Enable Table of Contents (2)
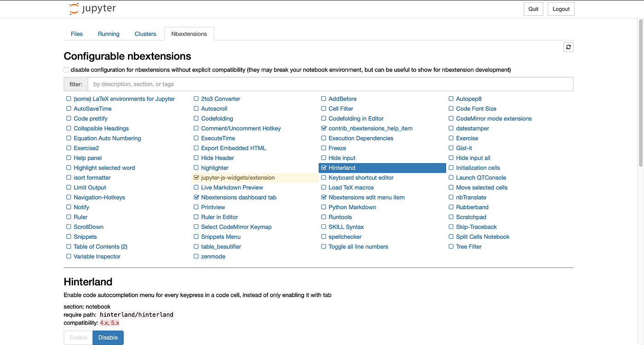Screen dimensions: 644x345 [x=69, y=246]
